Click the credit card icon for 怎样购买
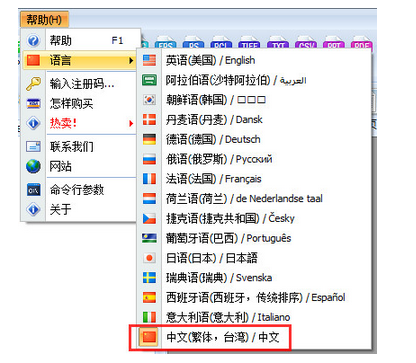 33,104
